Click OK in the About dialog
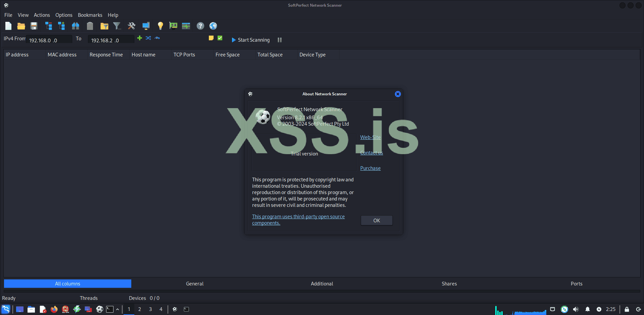 [377, 221]
